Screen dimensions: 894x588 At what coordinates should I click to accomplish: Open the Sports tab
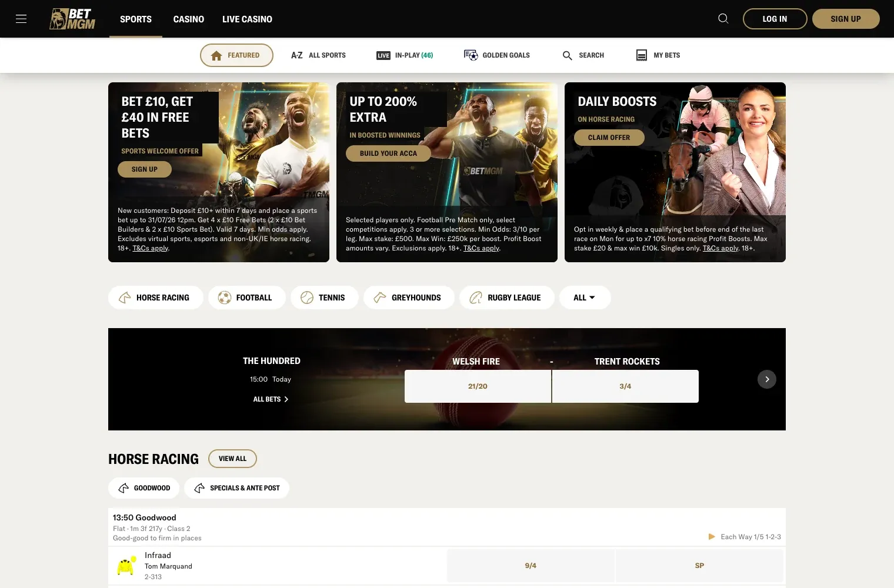point(136,19)
